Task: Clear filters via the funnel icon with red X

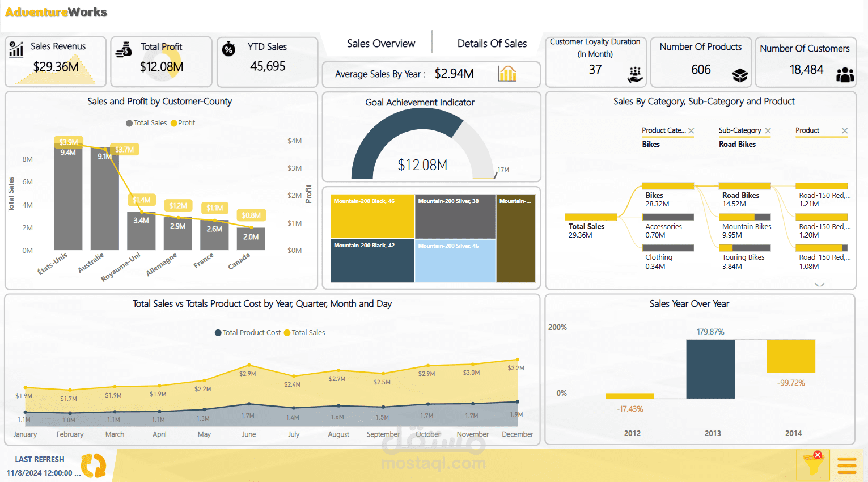Action: (x=813, y=464)
